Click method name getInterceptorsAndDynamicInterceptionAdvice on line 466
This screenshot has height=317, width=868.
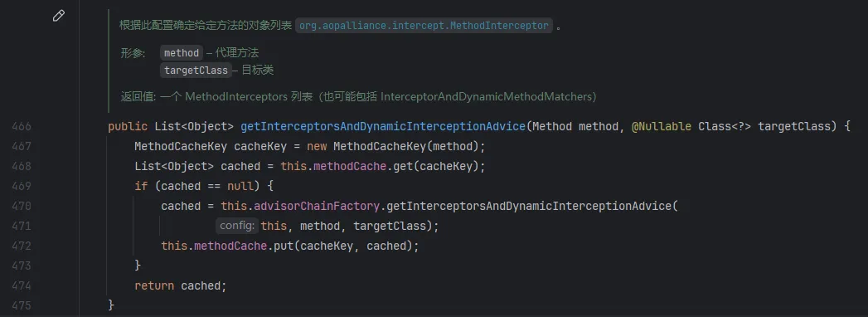382,126
